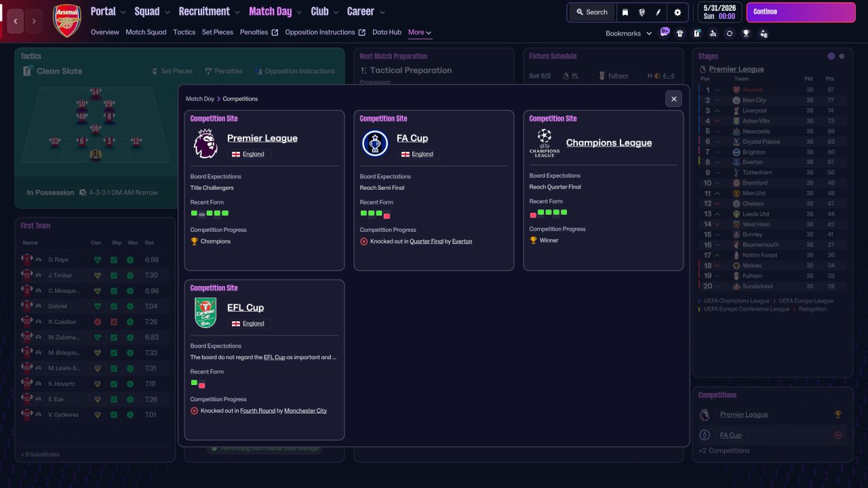Select the first purple Stages page dot

[831, 56]
